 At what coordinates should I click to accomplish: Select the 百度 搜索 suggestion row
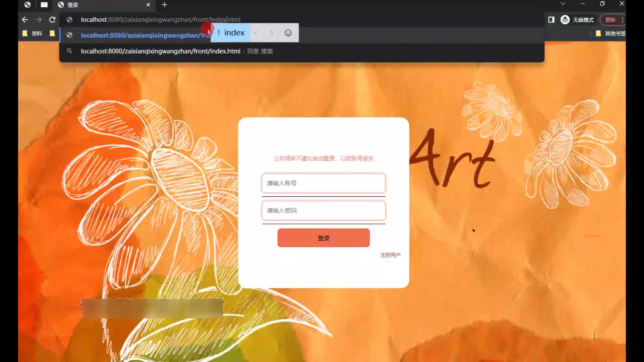click(177, 51)
